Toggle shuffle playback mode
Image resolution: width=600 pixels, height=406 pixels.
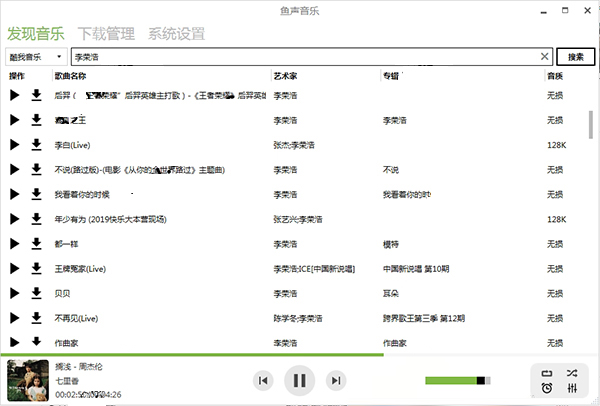(572, 373)
